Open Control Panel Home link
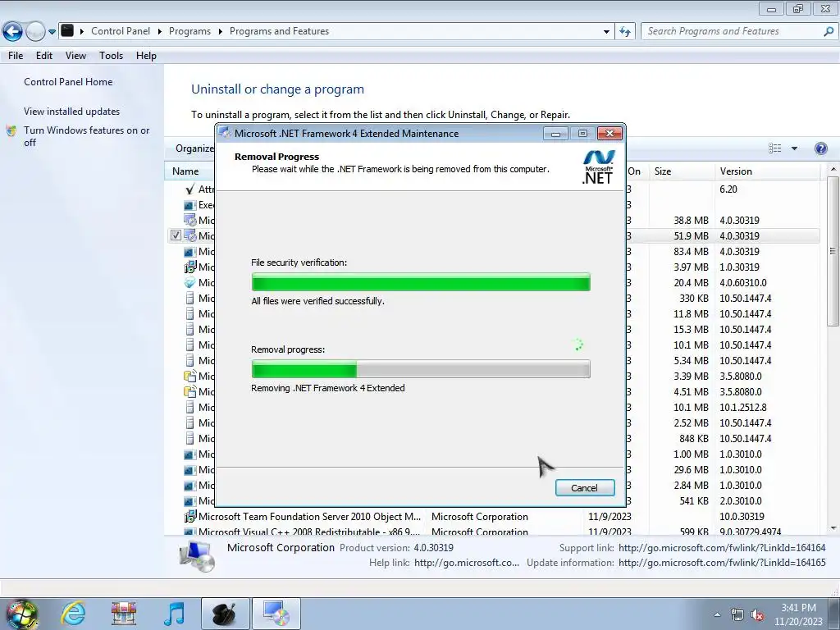Screen dimensions: 840x630 tap(68, 82)
